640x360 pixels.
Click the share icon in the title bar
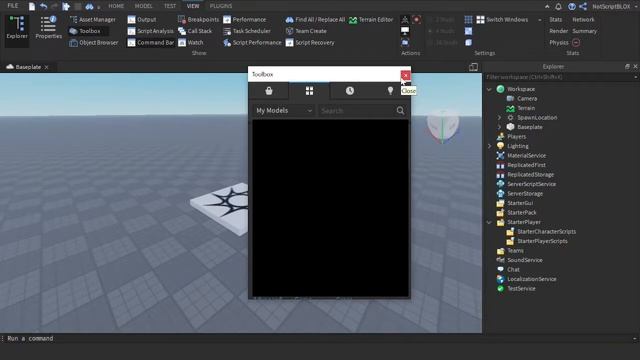[x=583, y=7]
